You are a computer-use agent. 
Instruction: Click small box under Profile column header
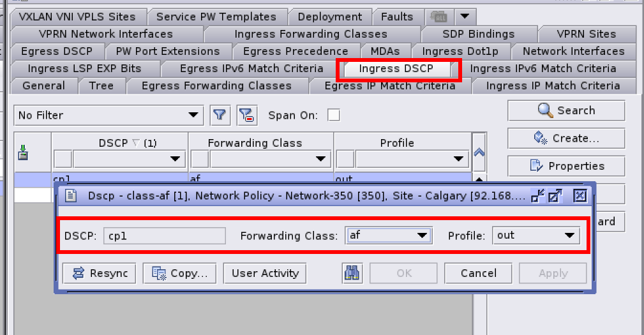point(345,158)
